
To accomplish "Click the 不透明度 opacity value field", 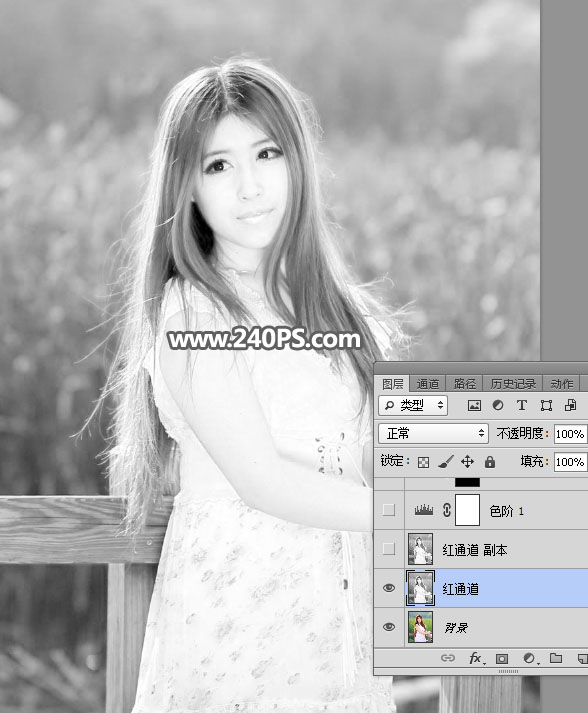I will click(570, 434).
